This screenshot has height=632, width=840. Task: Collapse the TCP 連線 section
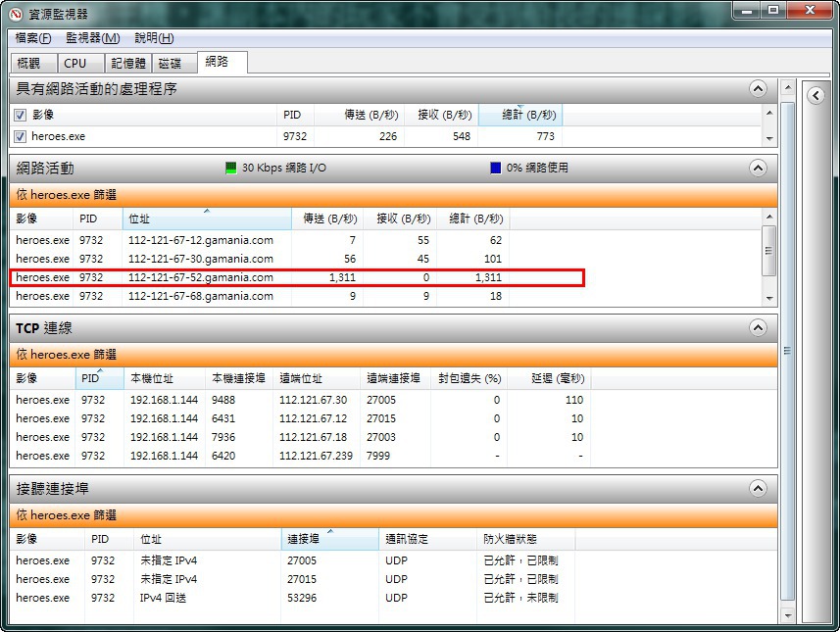[758, 327]
